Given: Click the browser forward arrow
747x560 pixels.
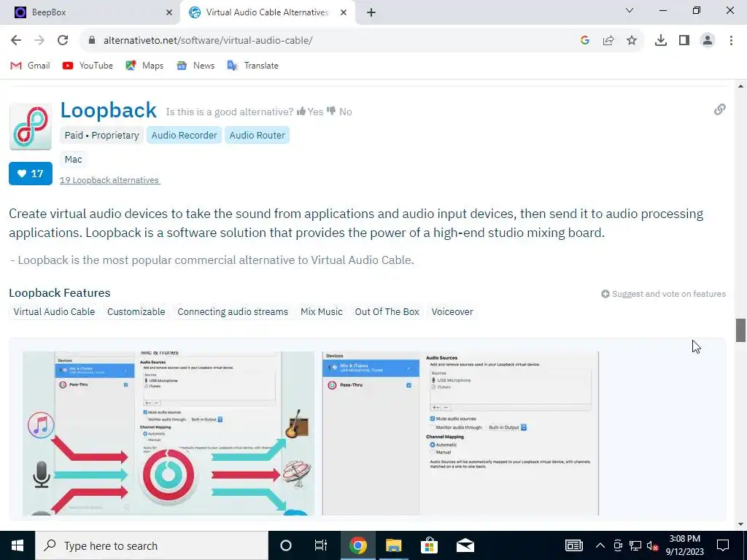Looking at the screenshot, I should 39,41.
